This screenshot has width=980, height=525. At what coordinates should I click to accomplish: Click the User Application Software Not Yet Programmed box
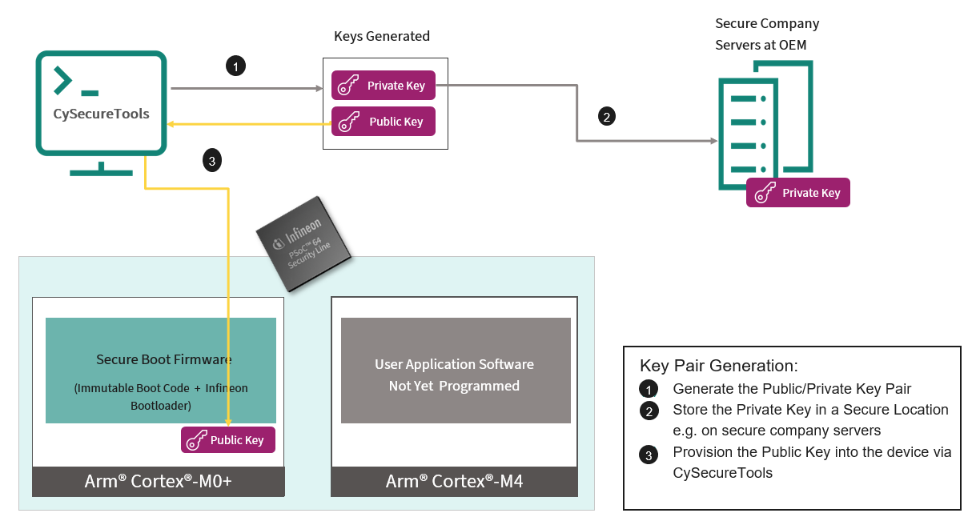coord(456,371)
